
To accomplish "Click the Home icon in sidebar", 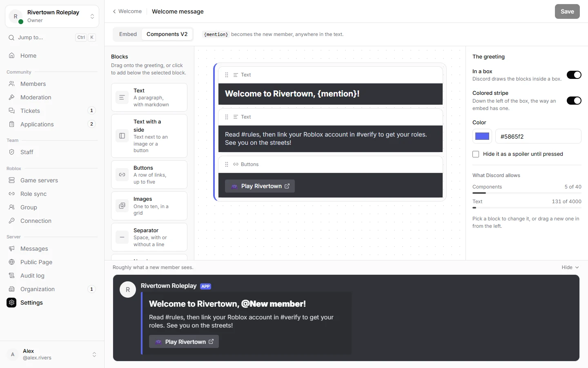I will pyautogui.click(x=12, y=56).
